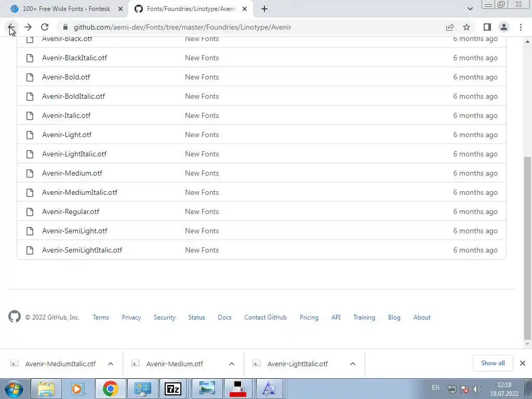Open the browser side panel
Screen dimensions: 532x399
(x=487, y=27)
